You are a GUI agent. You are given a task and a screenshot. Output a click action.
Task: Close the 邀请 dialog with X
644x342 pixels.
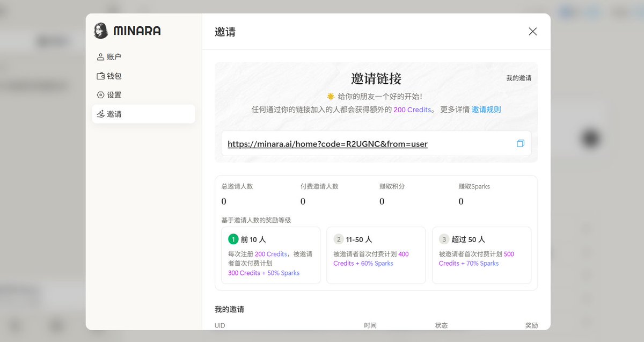(532, 32)
